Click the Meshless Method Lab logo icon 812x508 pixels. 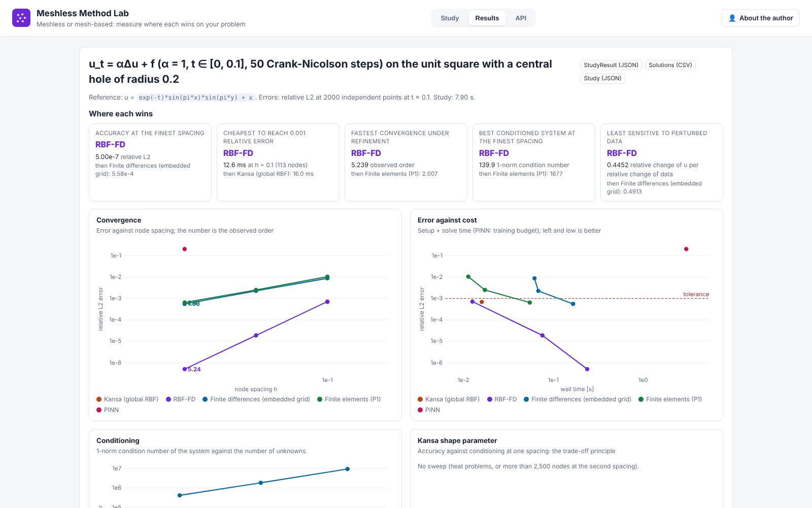(21, 18)
